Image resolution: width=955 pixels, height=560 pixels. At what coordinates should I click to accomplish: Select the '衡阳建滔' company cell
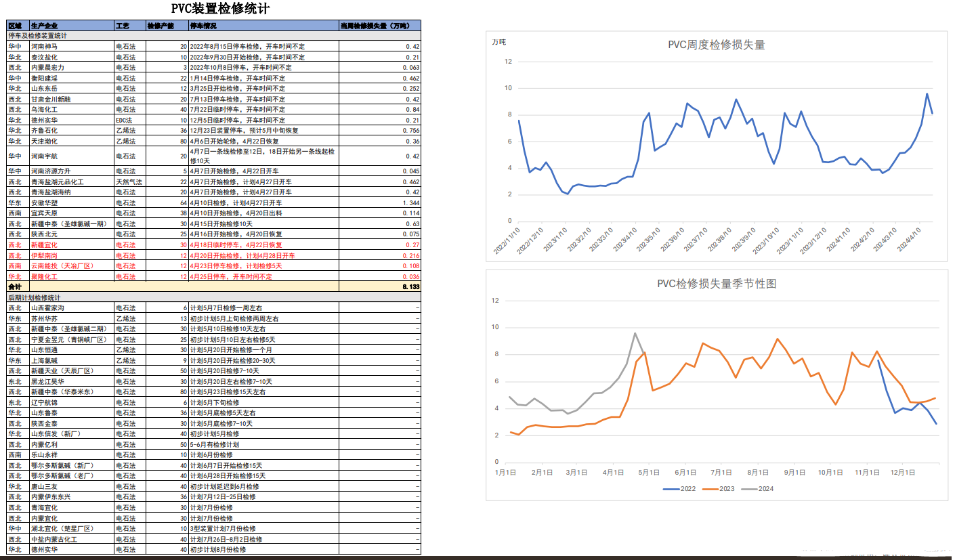coord(72,79)
